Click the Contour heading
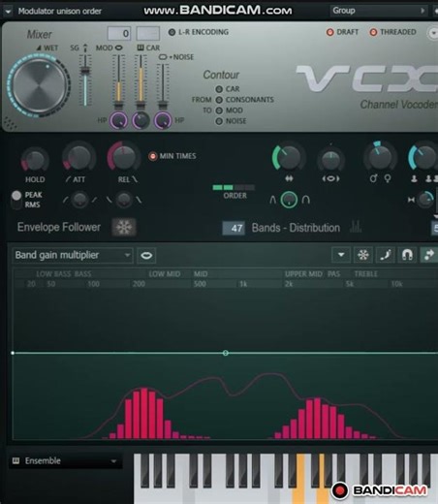Viewport: 438px width, 504px height. [221, 75]
